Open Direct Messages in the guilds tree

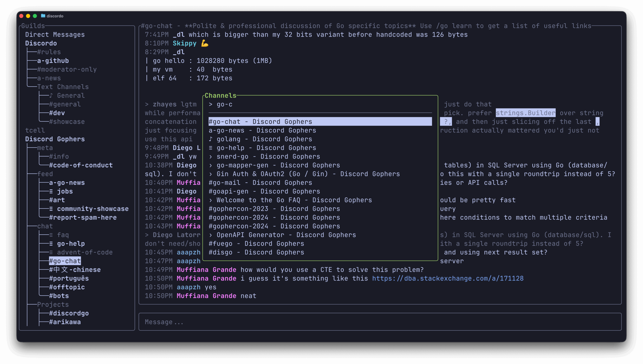click(55, 35)
